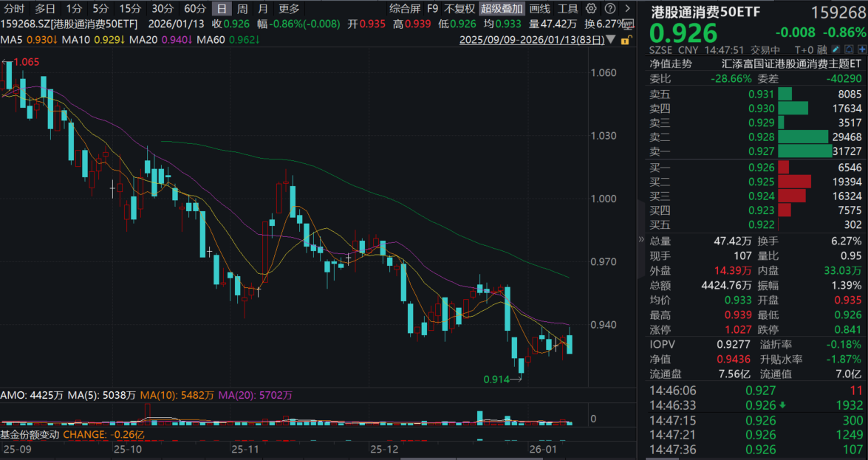The image size is (868, 460).
Task: Open the 画线 drawing tools
Action: tap(540, 9)
